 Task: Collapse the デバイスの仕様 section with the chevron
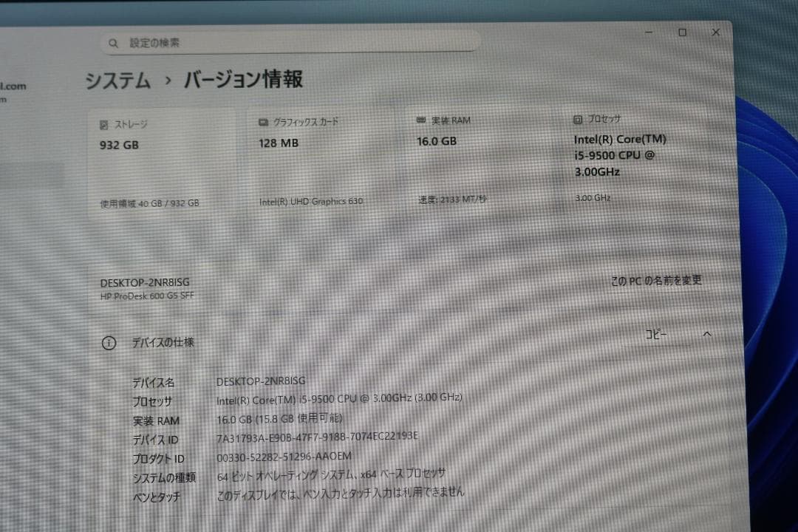(x=707, y=334)
